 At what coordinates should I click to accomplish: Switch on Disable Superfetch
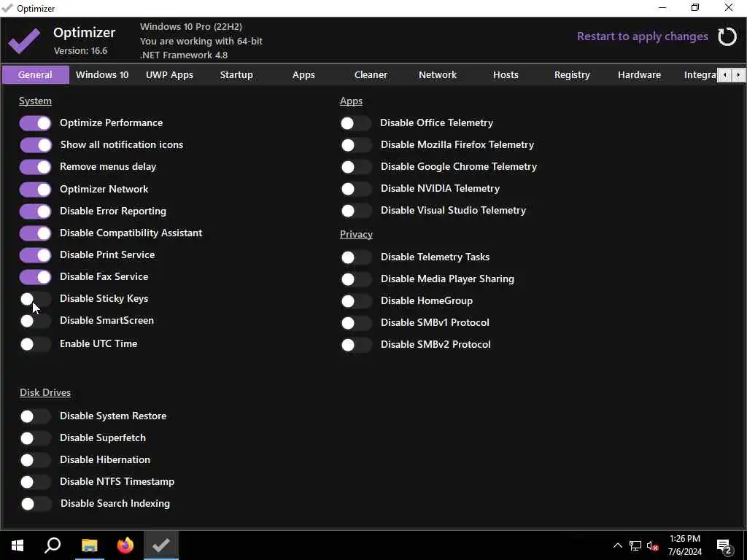click(35, 438)
